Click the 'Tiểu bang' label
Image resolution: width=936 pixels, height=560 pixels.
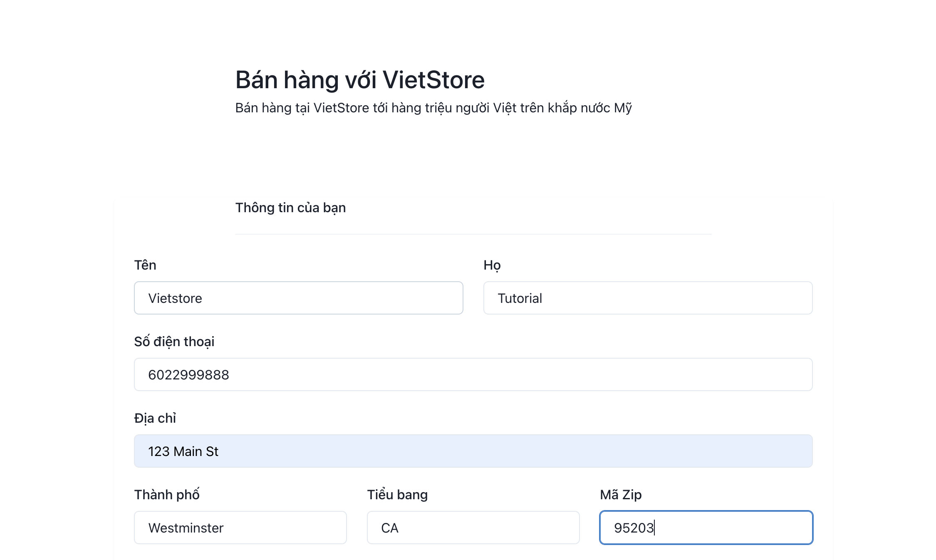point(397,495)
